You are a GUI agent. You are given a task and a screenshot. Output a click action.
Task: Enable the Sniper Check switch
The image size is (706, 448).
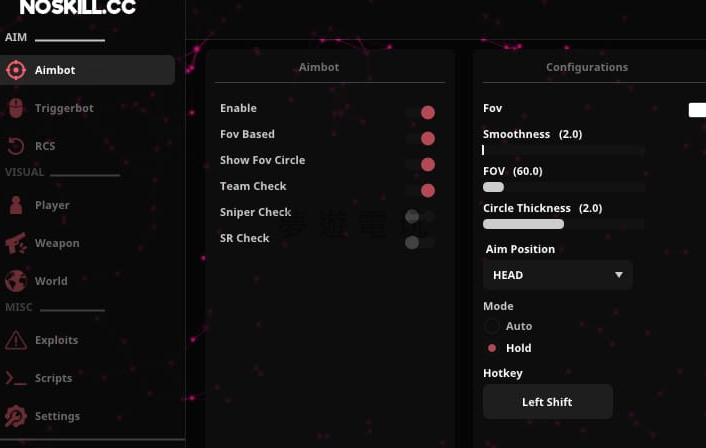click(420, 217)
